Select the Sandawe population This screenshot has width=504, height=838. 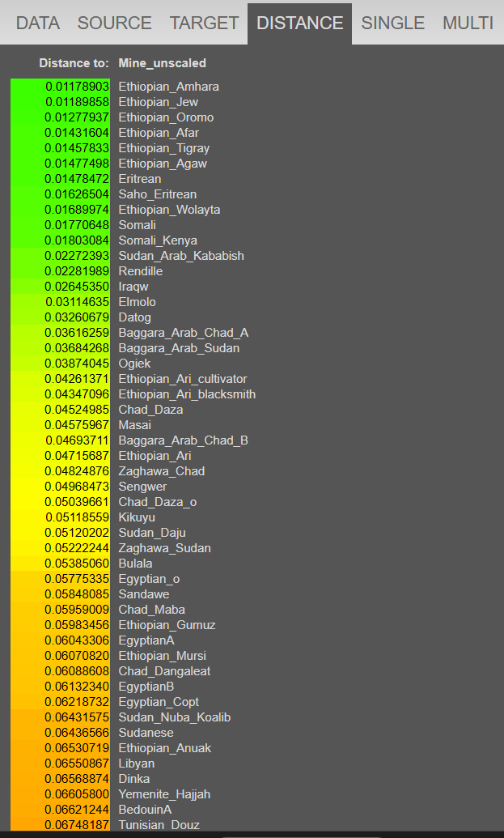[144, 595]
